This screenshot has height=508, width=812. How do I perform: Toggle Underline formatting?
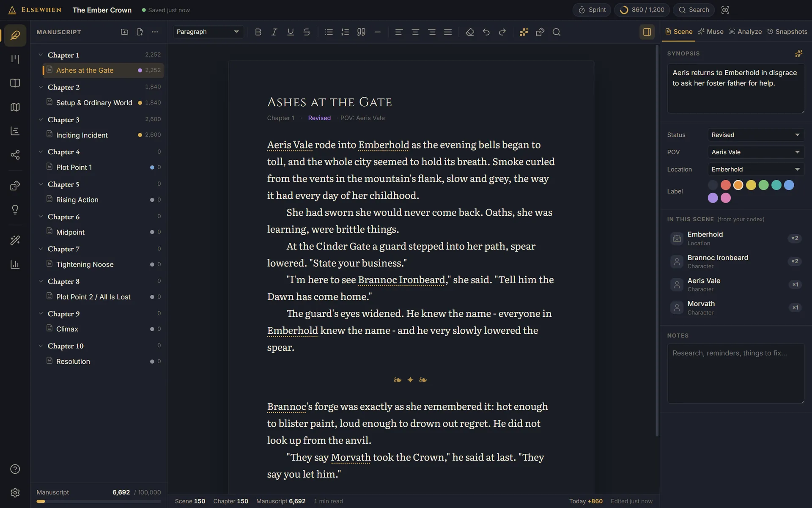[x=291, y=32]
